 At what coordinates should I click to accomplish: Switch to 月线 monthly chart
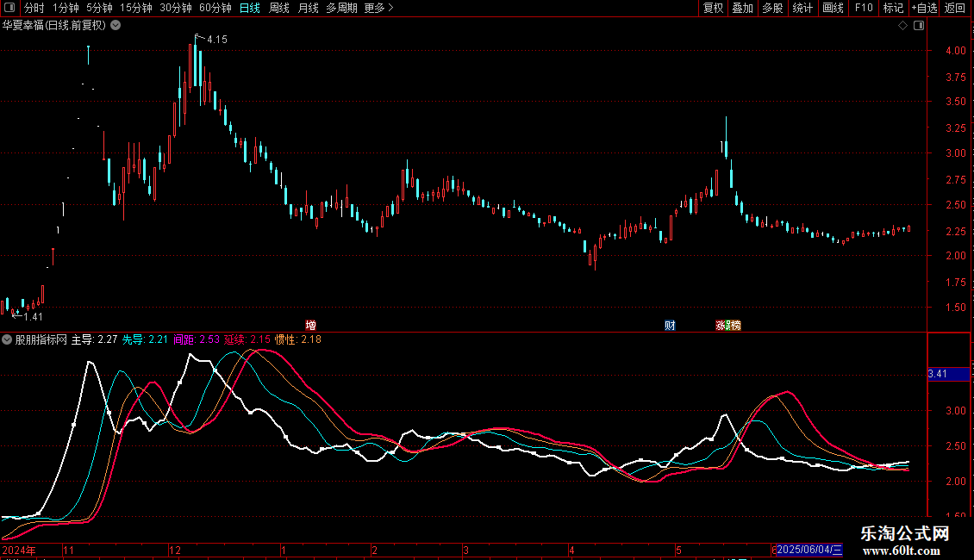pyautogui.click(x=308, y=8)
